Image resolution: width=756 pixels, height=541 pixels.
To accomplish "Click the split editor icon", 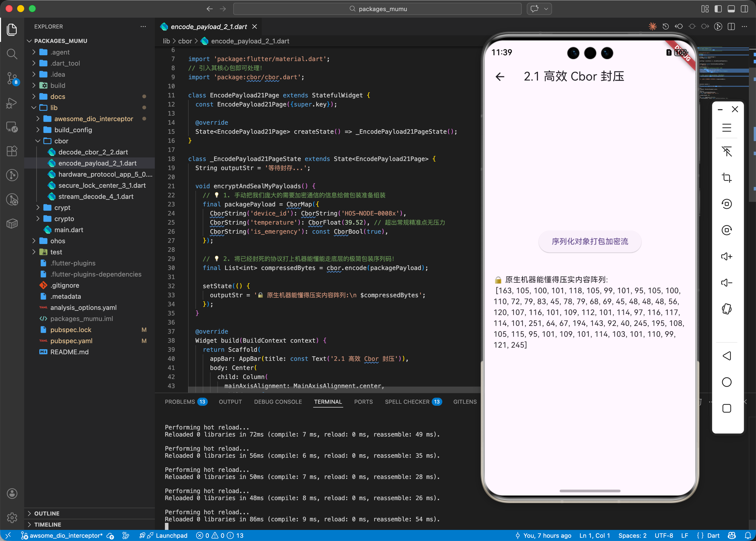I will [x=731, y=27].
